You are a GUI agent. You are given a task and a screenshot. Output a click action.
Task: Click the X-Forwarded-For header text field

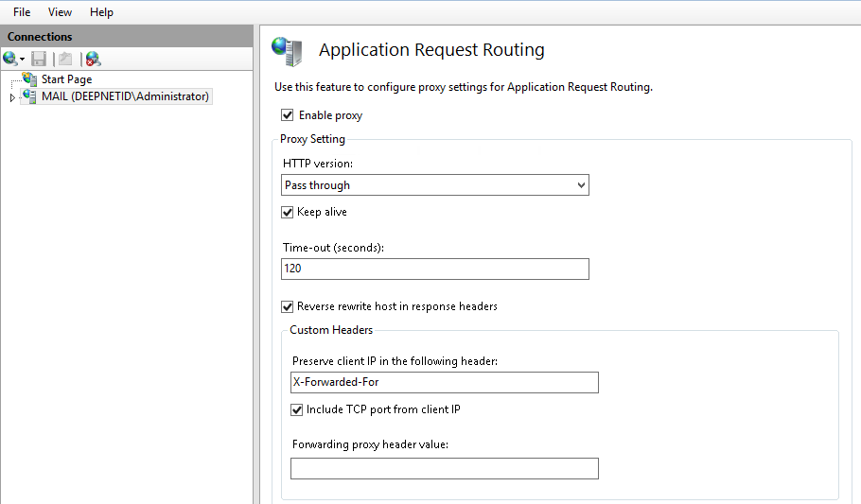point(445,382)
